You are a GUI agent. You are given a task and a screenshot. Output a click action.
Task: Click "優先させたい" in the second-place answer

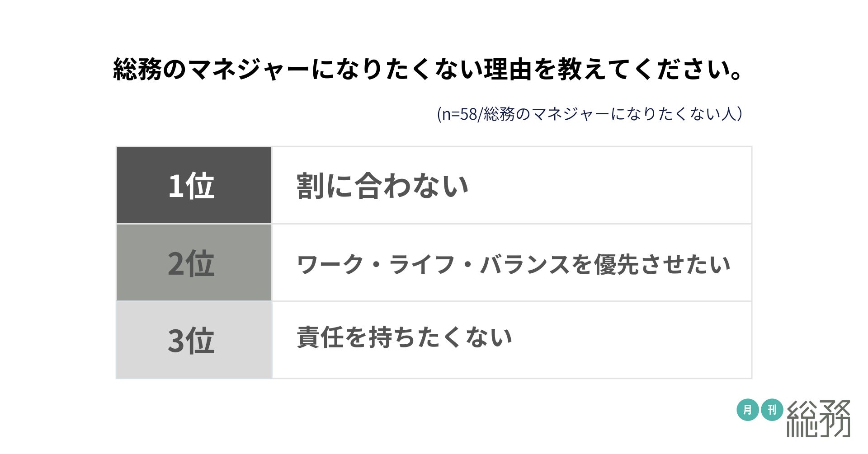click(662, 264)
